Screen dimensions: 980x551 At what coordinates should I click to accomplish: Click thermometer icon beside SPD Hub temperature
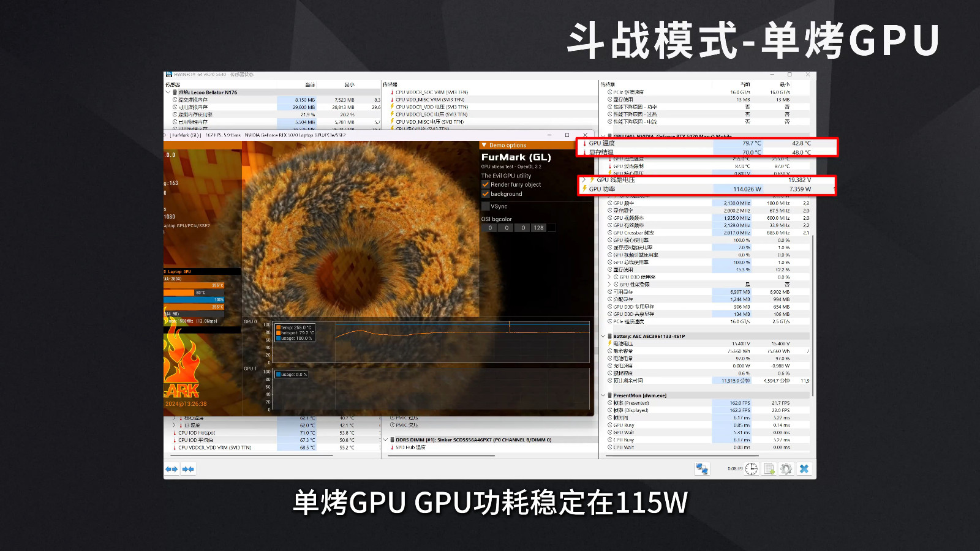[392, 448]
